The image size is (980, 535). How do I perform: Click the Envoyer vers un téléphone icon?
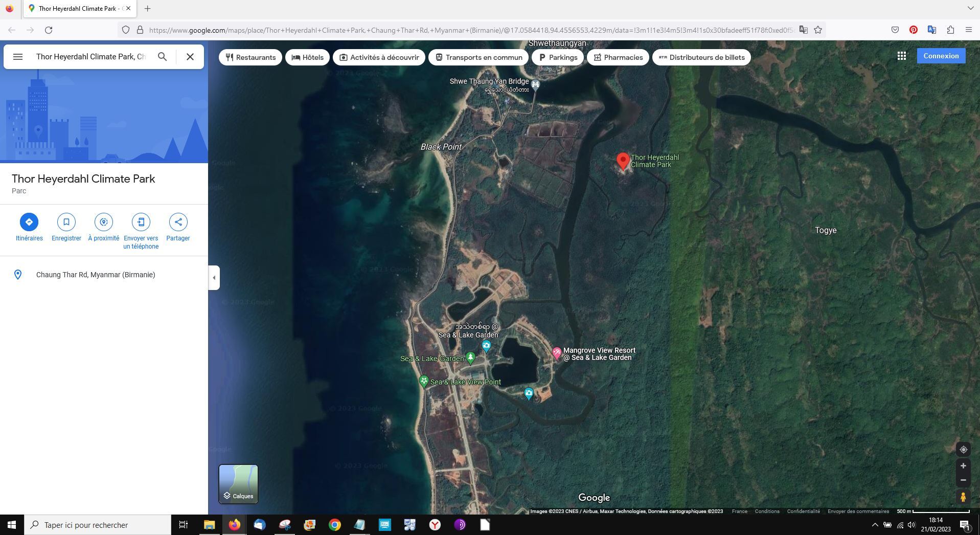click(141, 222)
